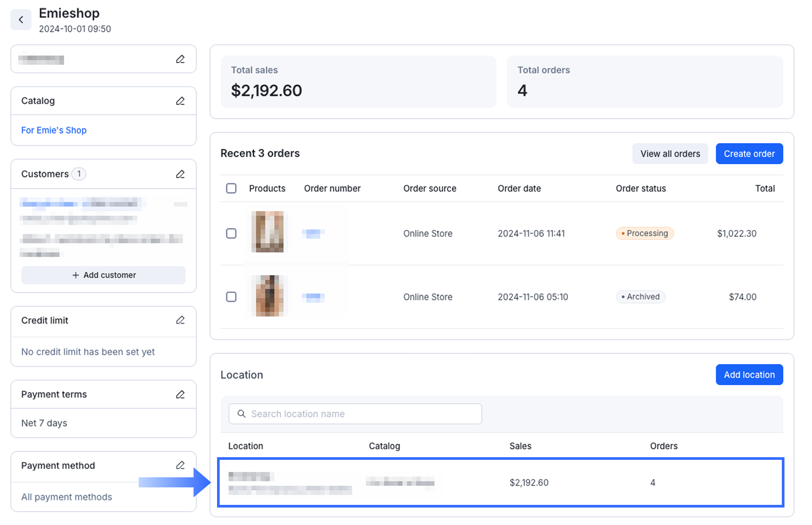Image resolution: width=812 pixels, height=525 pixels.
Task: Open the product thumbnail of $1,022.30 order
Action: pyautogui.click(x=267, y=232)
